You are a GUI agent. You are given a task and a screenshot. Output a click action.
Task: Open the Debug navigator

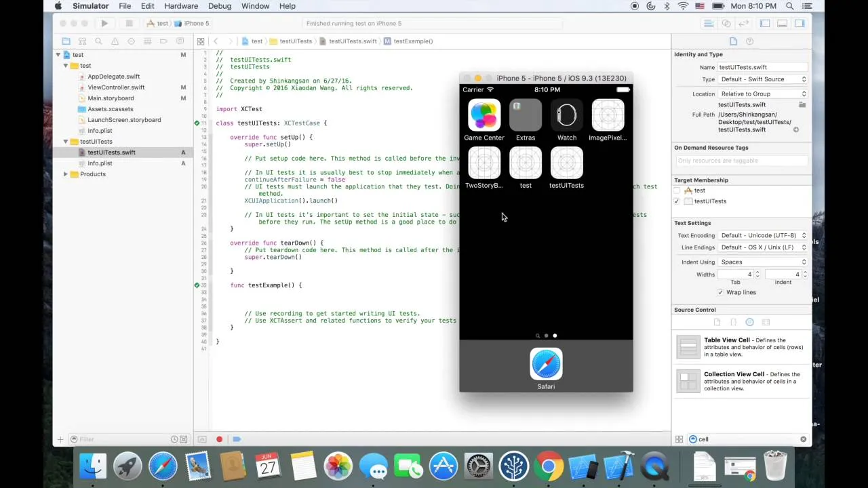click(147, 41)
